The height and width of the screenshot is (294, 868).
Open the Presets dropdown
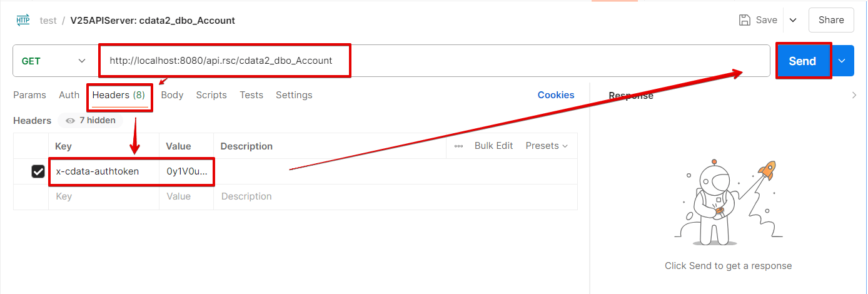547,146
